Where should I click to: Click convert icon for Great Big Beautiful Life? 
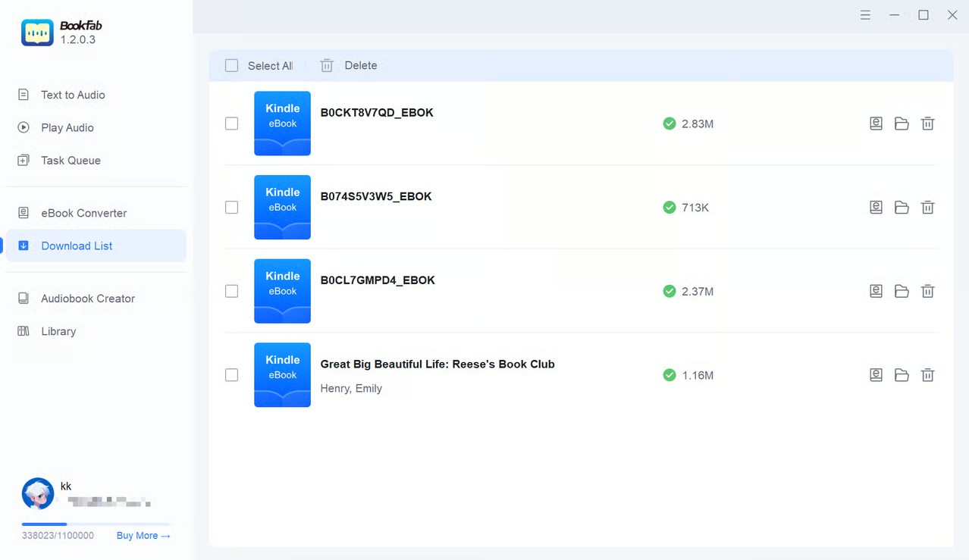click(x=876, y=375)
